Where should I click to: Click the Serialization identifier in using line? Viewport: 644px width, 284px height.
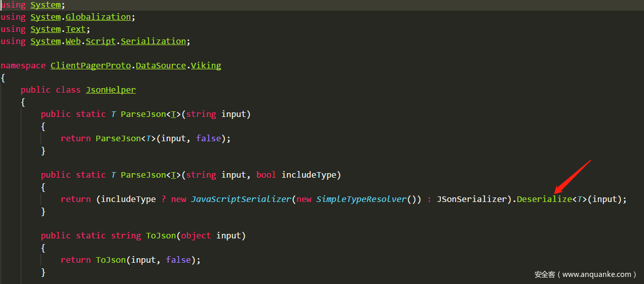153,42
